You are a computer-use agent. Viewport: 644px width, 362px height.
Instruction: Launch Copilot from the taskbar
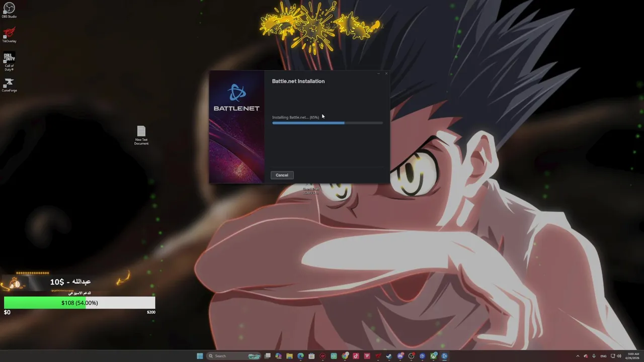point(279,356)
